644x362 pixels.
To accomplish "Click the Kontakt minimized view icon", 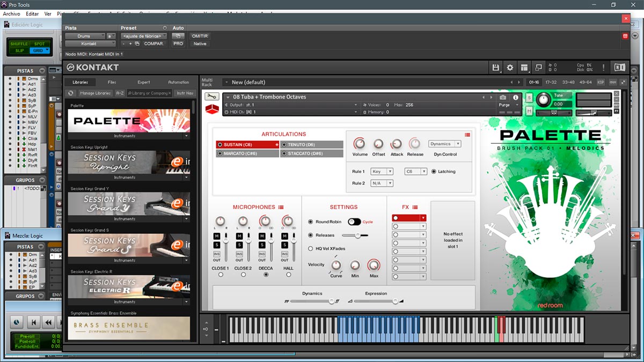I will coord(538,68).
